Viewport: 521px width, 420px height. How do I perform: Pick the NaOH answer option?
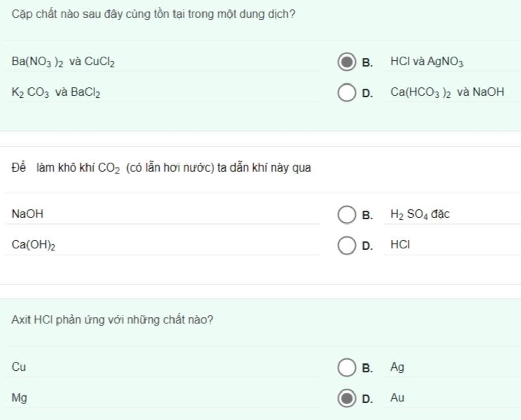point(27,214)
